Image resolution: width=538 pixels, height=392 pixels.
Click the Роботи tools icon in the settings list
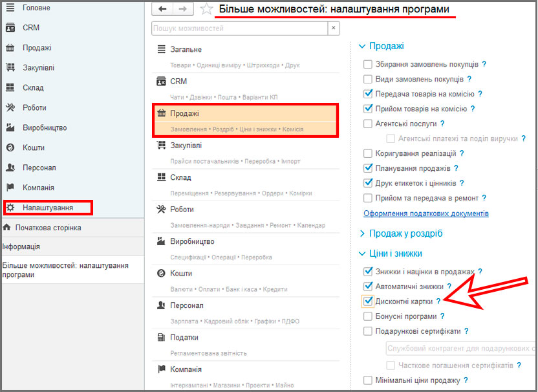point(162,210)
